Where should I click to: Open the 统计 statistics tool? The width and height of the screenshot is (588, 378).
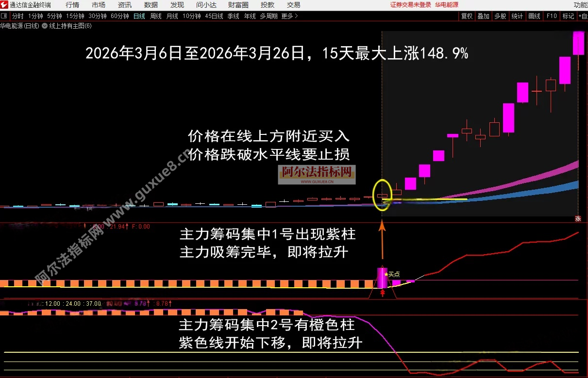[517, 16]
